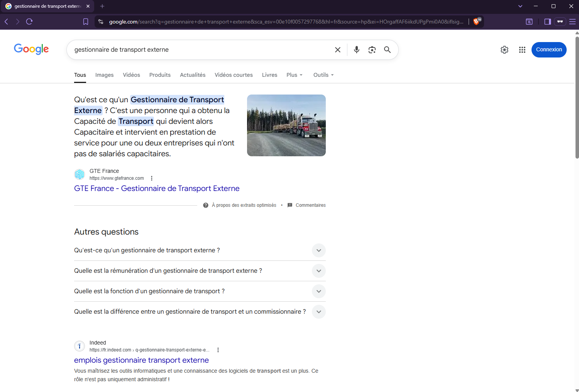Image resolution: width=579 pixels, height=392 pixels.
Task: Click the https://www.gtefrance.com URL text
Action: pyautogui.click(x=117, y=178)
